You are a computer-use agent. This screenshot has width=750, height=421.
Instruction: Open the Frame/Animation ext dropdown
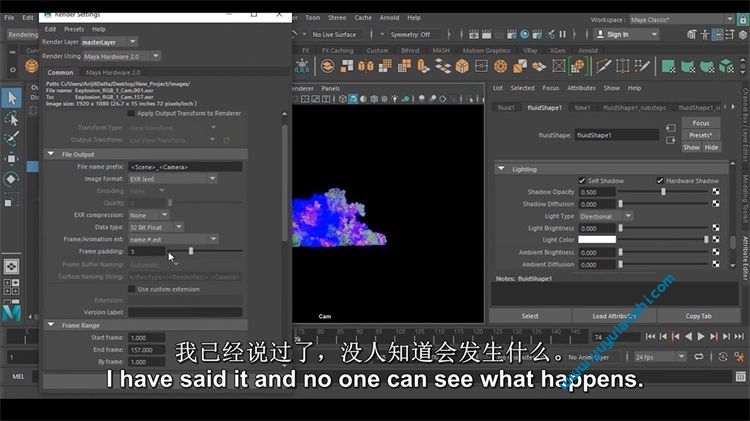tap(173, 239)
